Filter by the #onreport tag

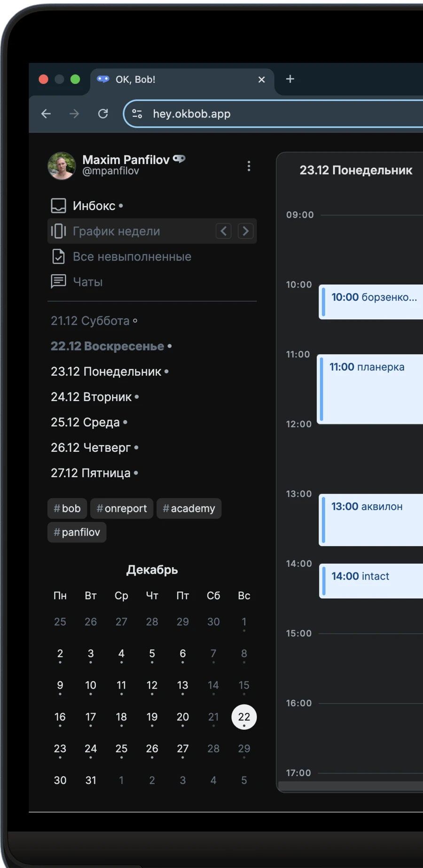pyautogui.click(x=122, y=508)
